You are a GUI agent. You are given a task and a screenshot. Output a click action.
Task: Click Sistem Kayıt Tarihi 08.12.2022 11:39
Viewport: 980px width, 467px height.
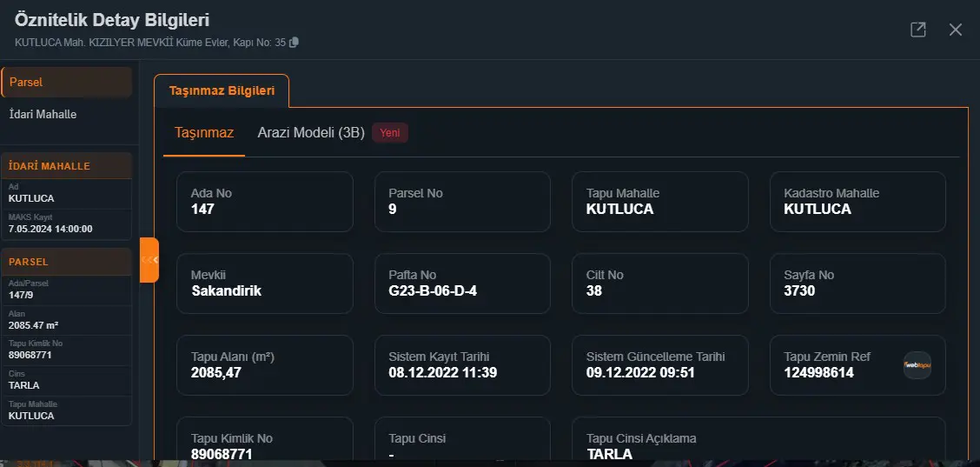[x=442, y=373]
